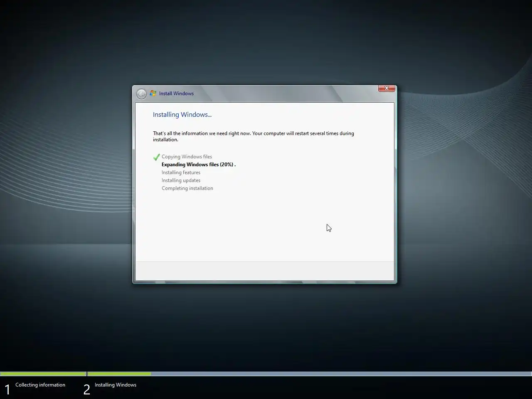Click the green checkmark beside Copying Windows files
This screenshot has height=399, width=532.
coord(156,157)
